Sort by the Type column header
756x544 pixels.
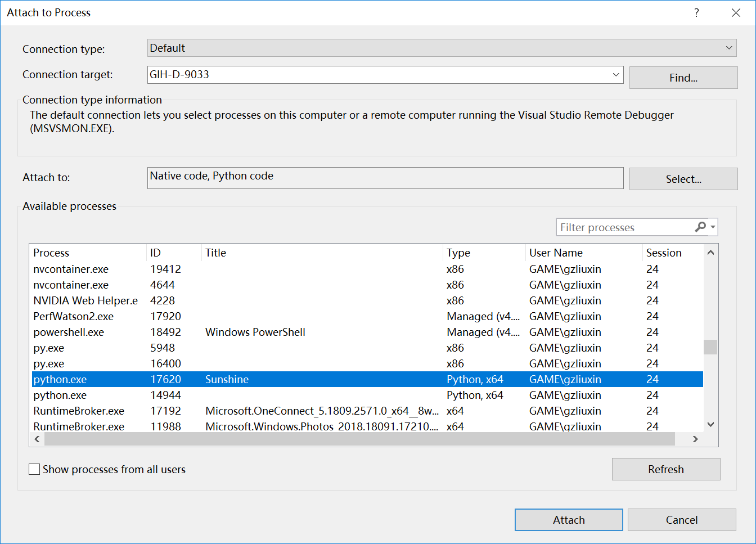[x=484, y=253]
